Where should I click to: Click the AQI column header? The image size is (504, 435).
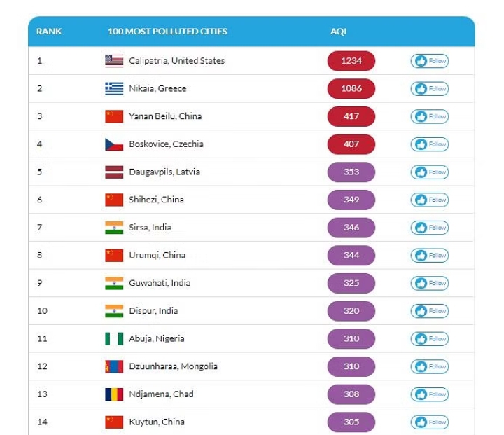pos(339,32)
